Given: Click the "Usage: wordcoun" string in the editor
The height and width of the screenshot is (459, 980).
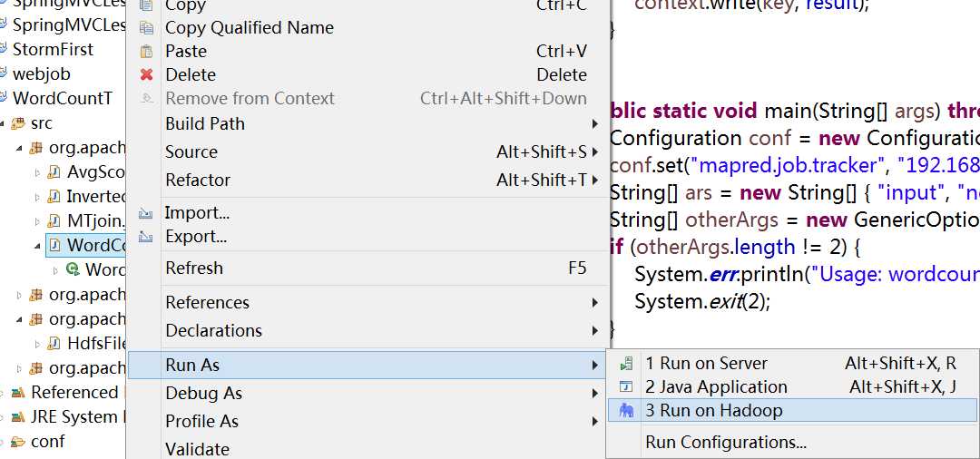Looking at the screenshot, I should point(894,275).
